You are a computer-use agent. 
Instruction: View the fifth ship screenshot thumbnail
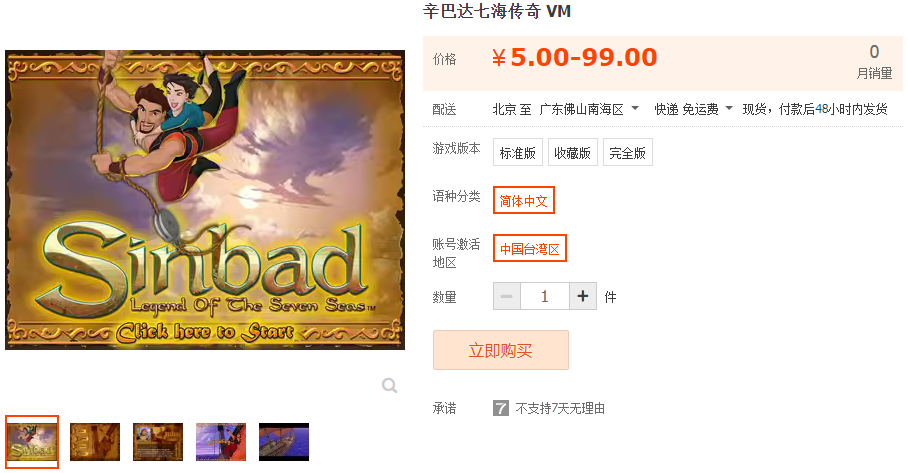click(x=284, y=442)
